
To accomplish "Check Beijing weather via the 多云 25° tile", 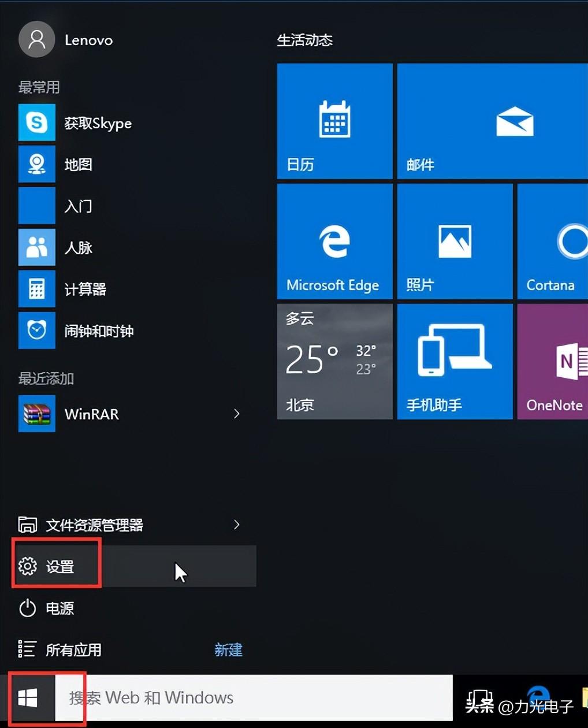I will pos(334,361).
